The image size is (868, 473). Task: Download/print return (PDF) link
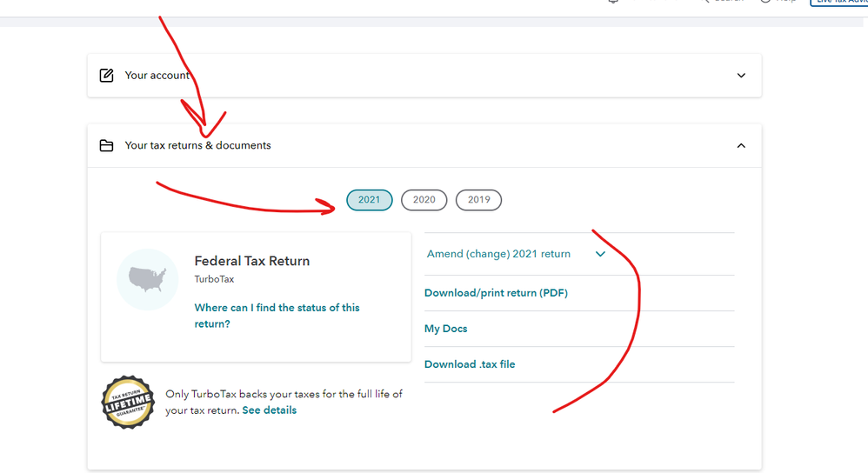(496, 293)
